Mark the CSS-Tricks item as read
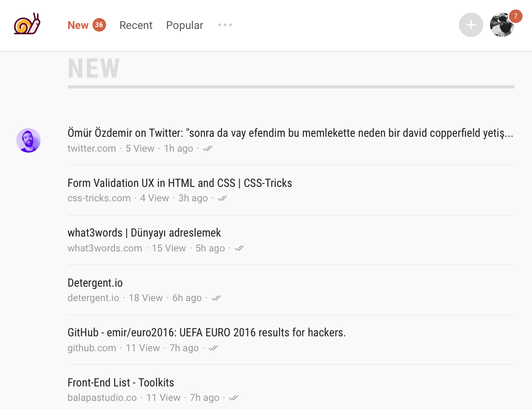This screenshot has width=532, height=409. point(222,198)
